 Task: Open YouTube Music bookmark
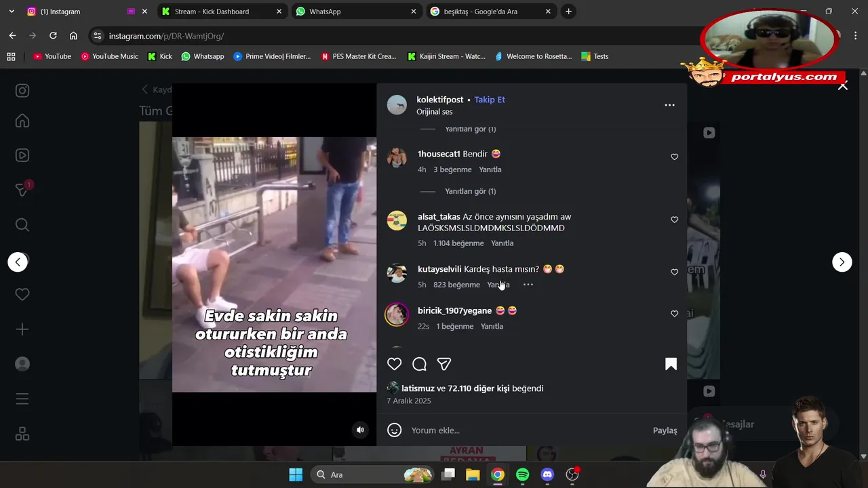109,56
